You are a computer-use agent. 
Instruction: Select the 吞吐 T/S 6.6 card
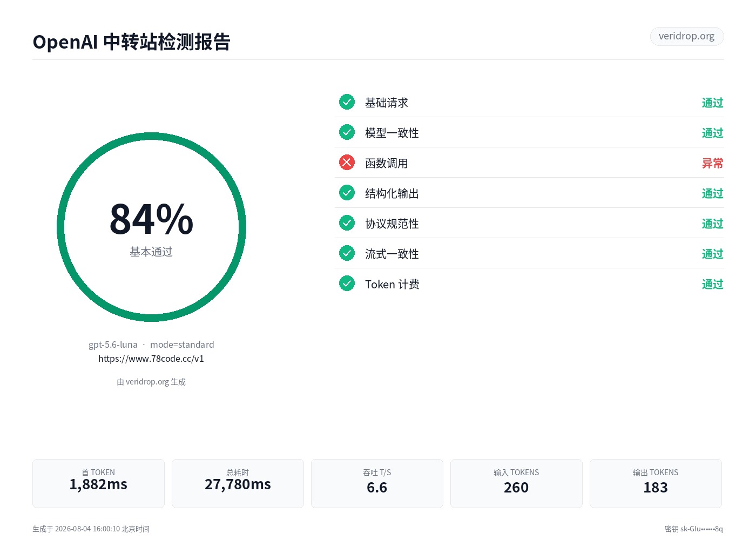tap(377, 483)
